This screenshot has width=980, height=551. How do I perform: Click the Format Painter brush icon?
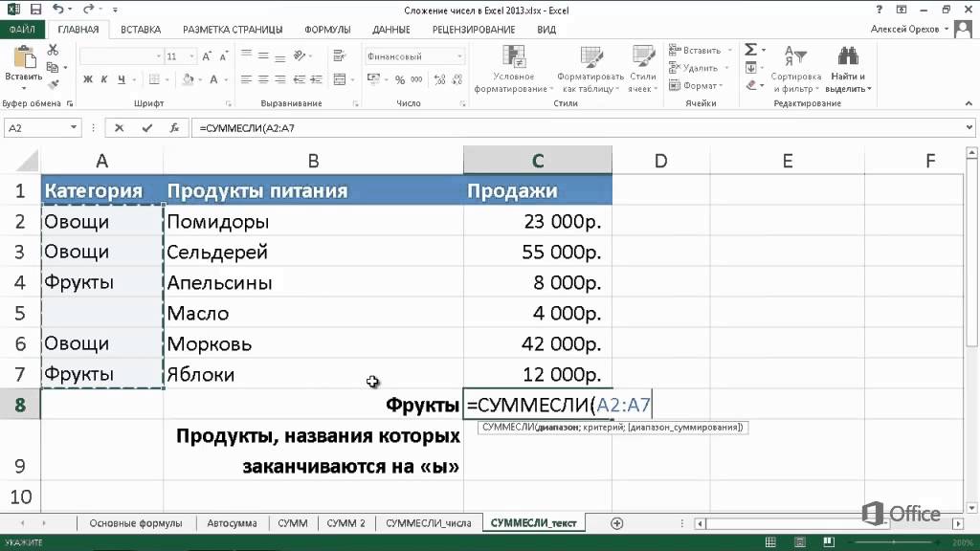pyautogui.click(x=54, y=84)
